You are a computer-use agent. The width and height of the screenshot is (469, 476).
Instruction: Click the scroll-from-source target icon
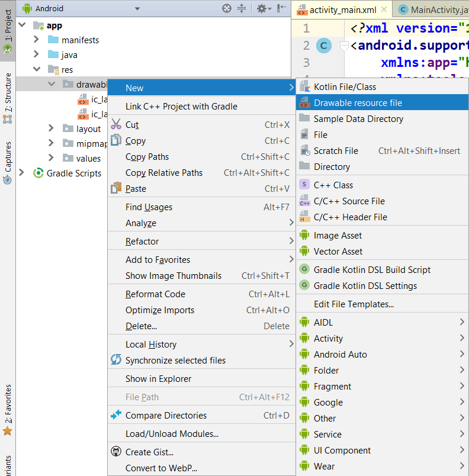(226, 8)
